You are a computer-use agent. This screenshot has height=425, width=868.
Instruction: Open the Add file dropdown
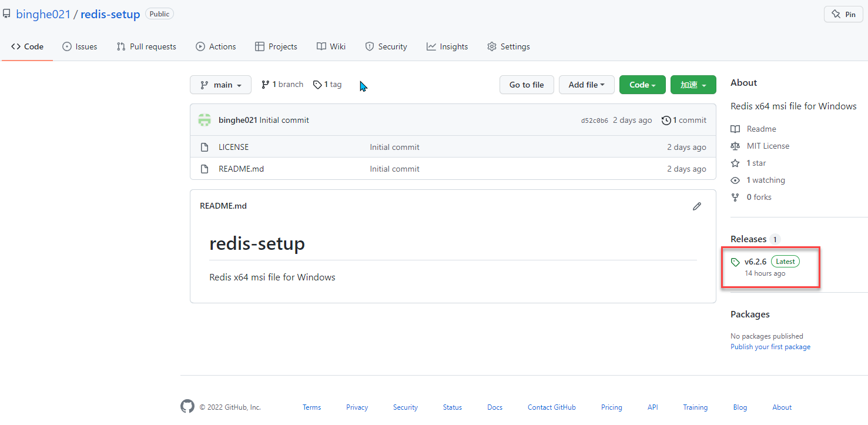[586, 85]
